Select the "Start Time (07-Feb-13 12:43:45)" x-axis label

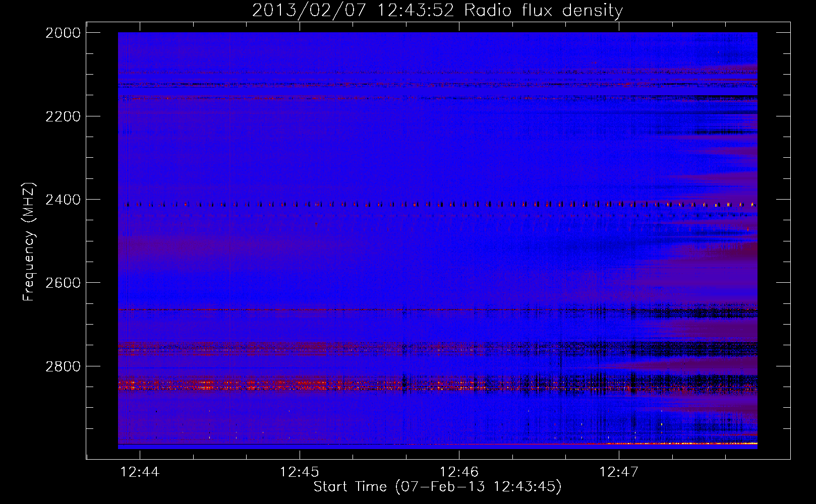(437, 487)
